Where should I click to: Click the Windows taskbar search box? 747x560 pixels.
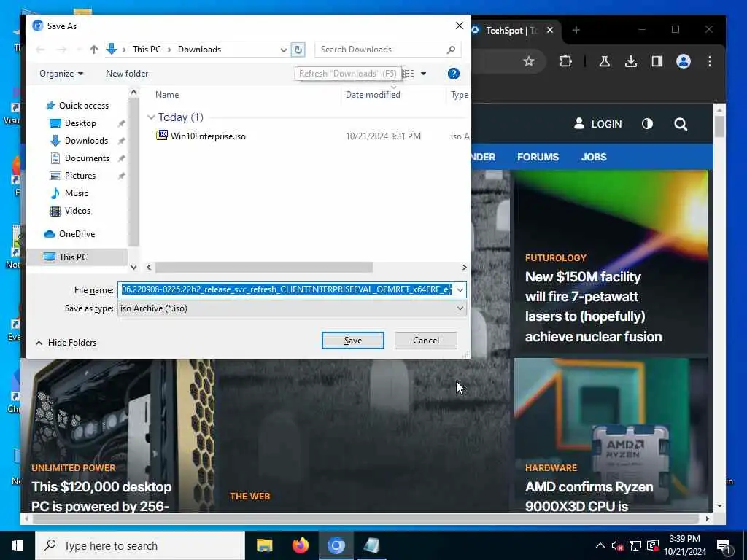[x=140, y=545]
